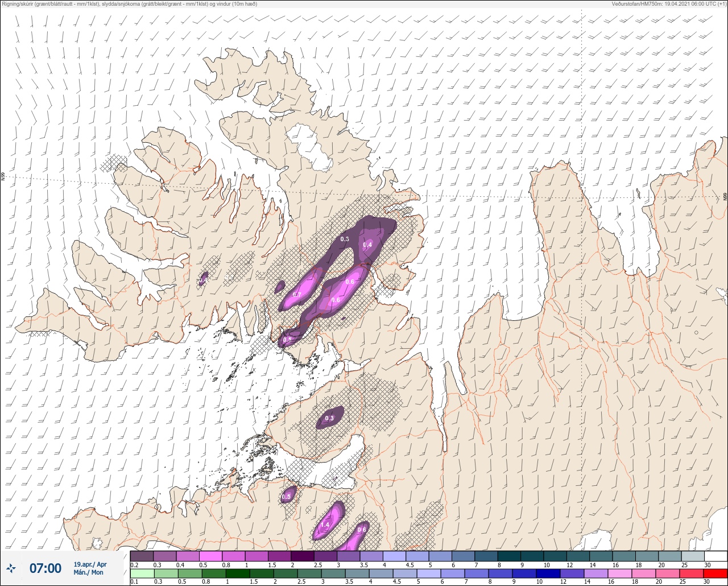Click the '19.apr./ Apr' date label
Screen dimensions: 728x586
[90, 564]
